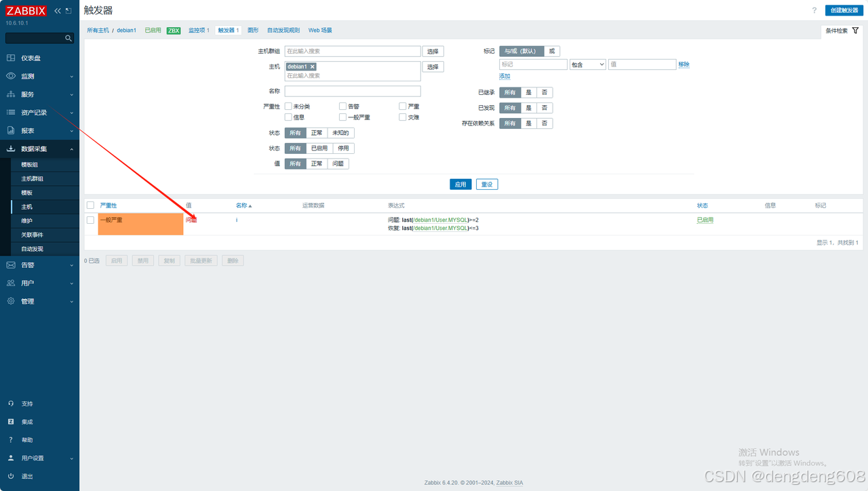Expand the 资产记录 sidebar menu
Screen dimensions: 868x491
click(72, 113)
